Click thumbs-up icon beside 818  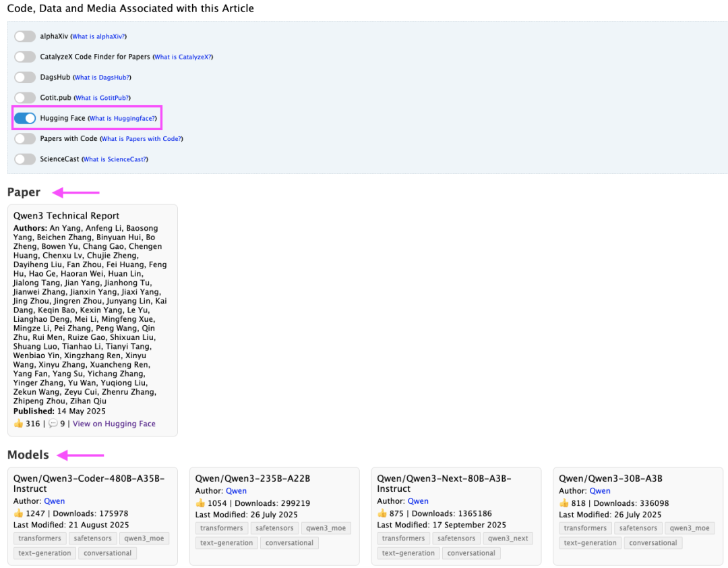pos(564,503)
